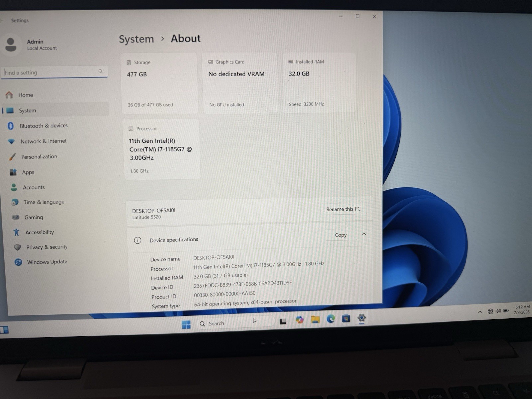Click Rename this PC button
The width and height of the screenshot is (532, 399).
pyautogui.click(x=343, y=209)
